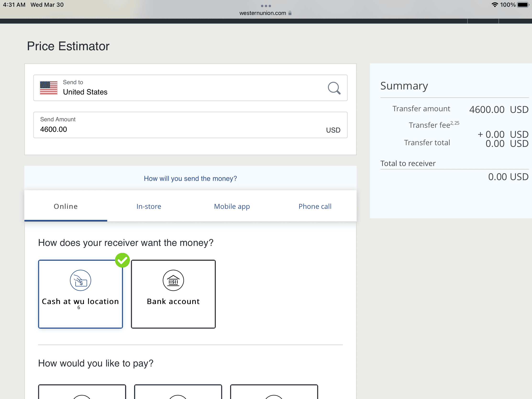532x399 pixels.
Task: Select Bank account receiver option
Action: pos(173,294)
